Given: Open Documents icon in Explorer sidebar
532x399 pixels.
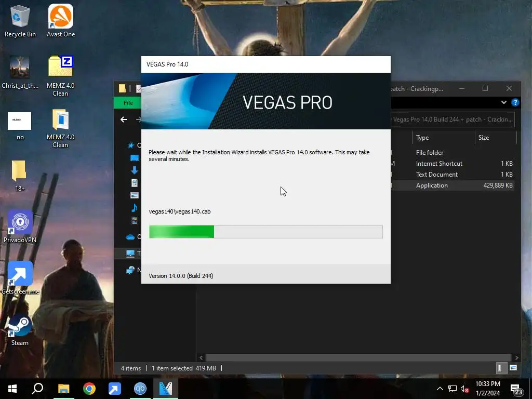Looking at the screenshot, I should [135, 182].
